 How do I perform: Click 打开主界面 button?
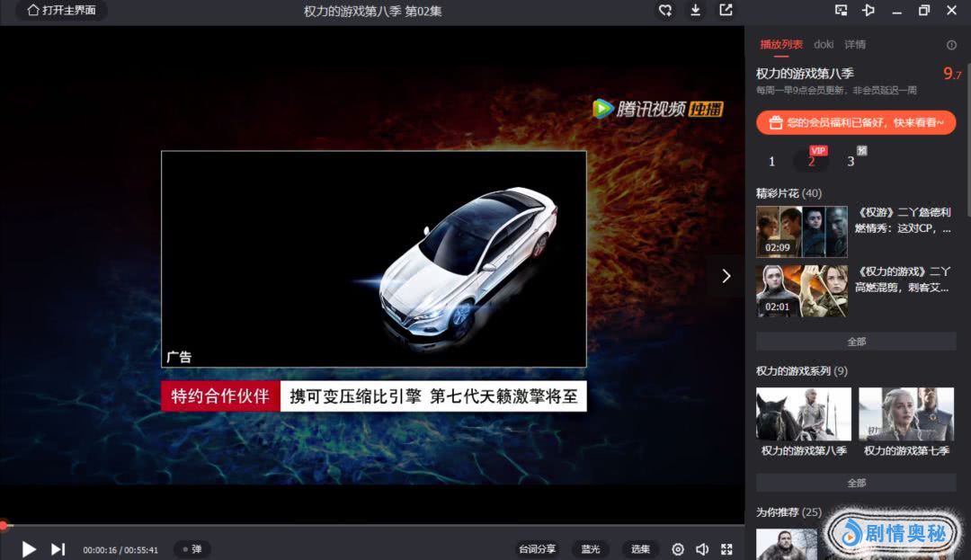pos(61,11)
